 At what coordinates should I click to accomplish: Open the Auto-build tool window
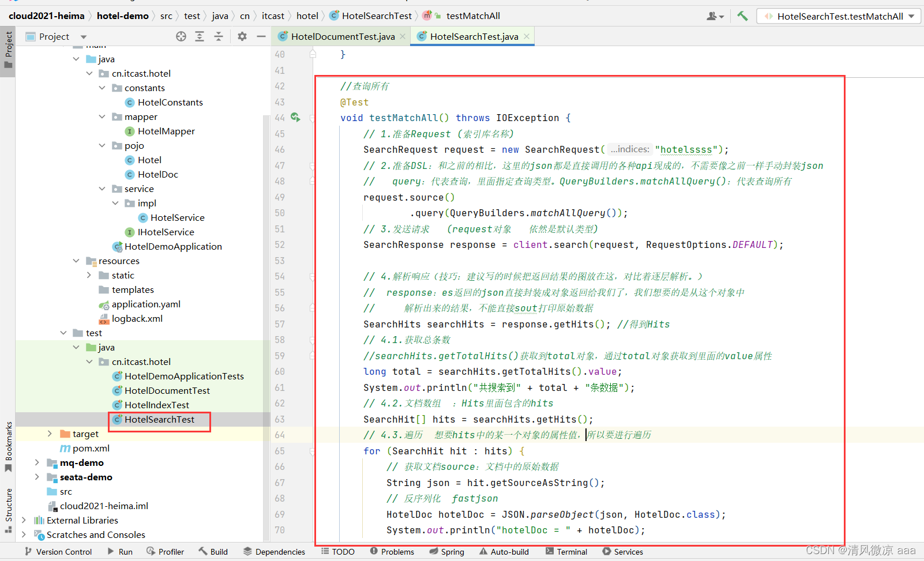point(504,552)
